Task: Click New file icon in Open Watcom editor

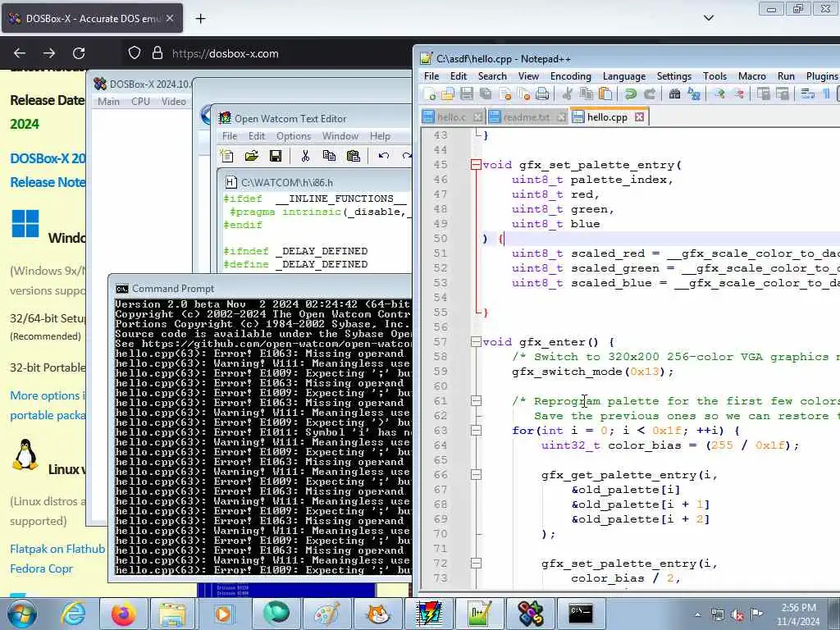Action: (227, 156)
